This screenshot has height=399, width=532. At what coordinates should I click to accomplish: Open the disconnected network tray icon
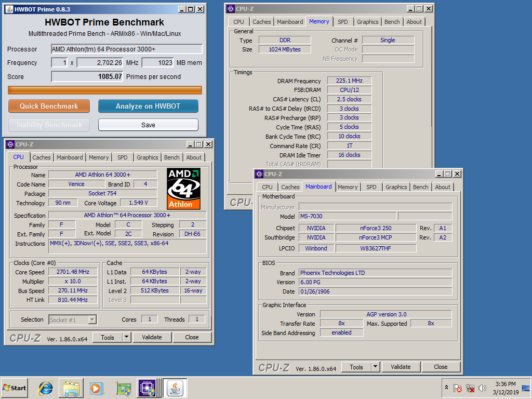[x=470, y=388]
